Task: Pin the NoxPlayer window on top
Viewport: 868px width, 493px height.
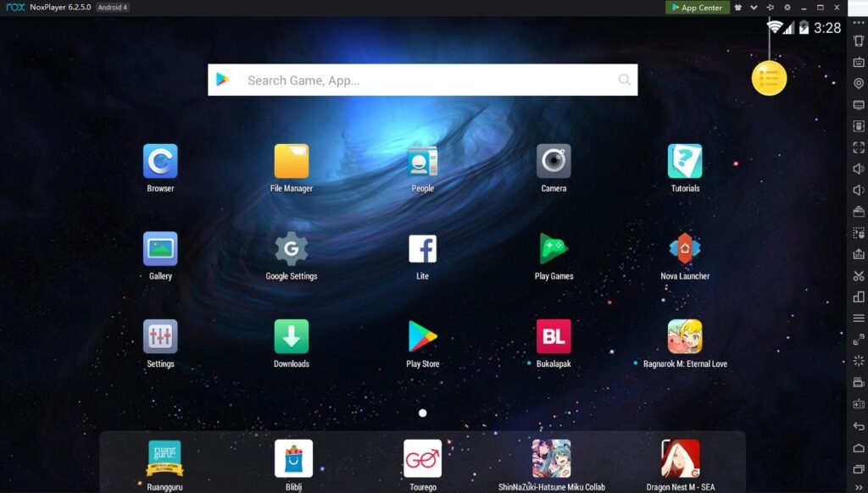Action: pyautogui.click(x=770, y=8)
